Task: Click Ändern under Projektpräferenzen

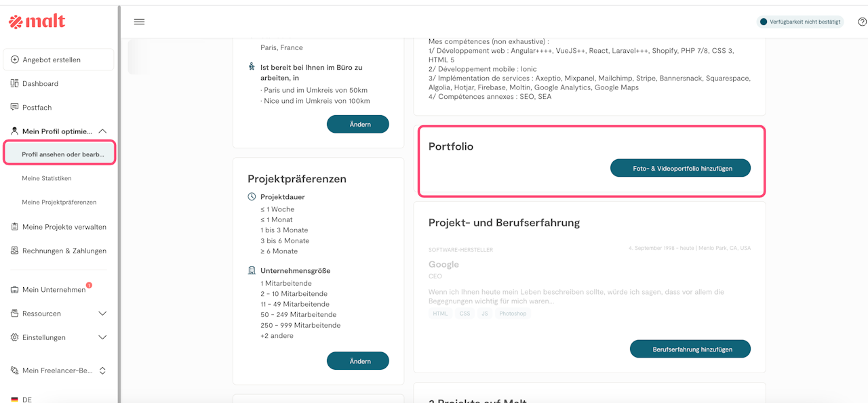Action: click(357, 361)
